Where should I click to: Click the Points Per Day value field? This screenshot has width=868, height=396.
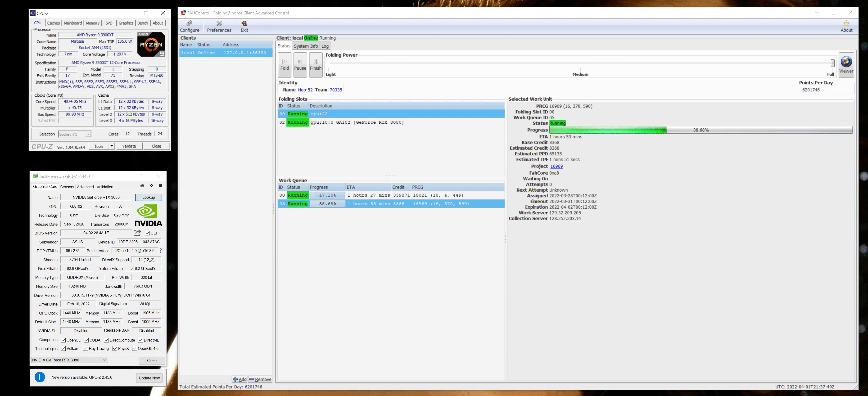click(826, 90)
